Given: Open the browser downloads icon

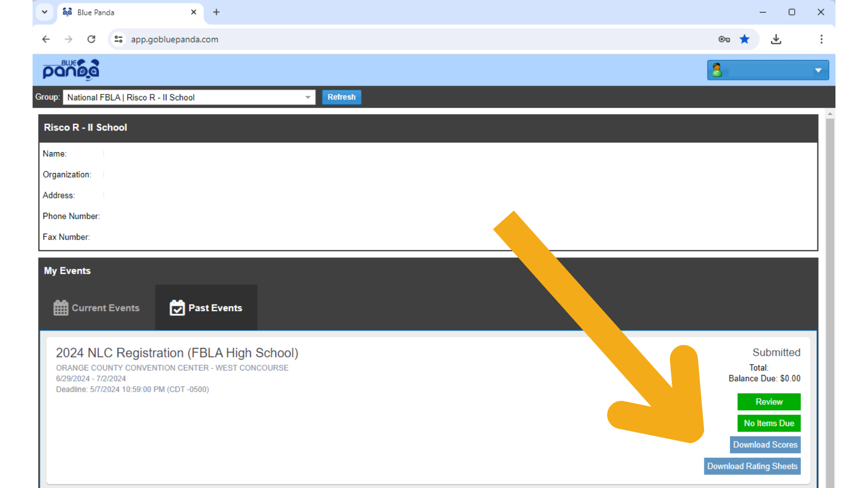Looking at the screenshot, I should (776, 39).
